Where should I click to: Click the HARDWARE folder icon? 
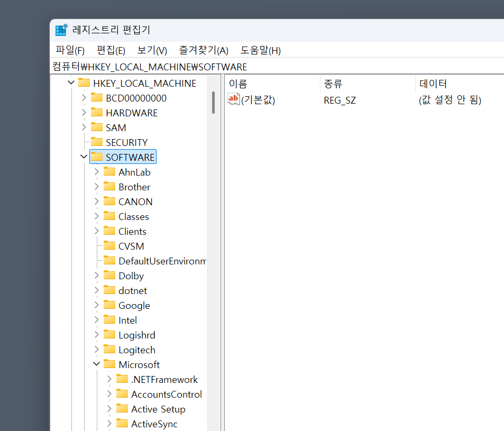97,112
